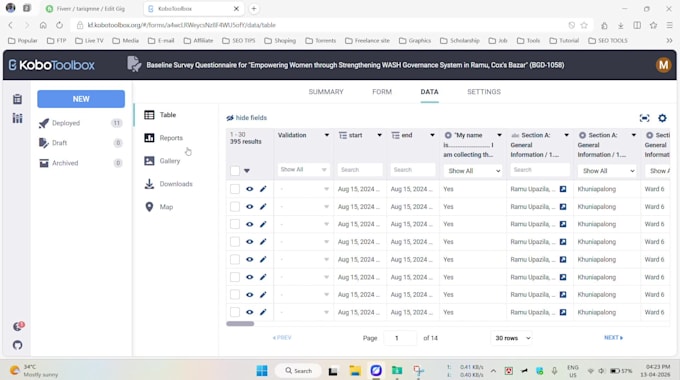This screenshot has width=680, height=380.
Task: Reload the browser page
Action: [59, 25]
